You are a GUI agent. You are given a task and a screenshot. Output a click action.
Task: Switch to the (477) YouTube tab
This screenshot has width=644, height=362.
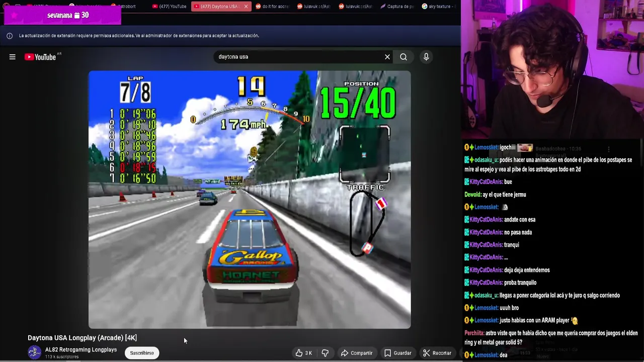[170, 7]
